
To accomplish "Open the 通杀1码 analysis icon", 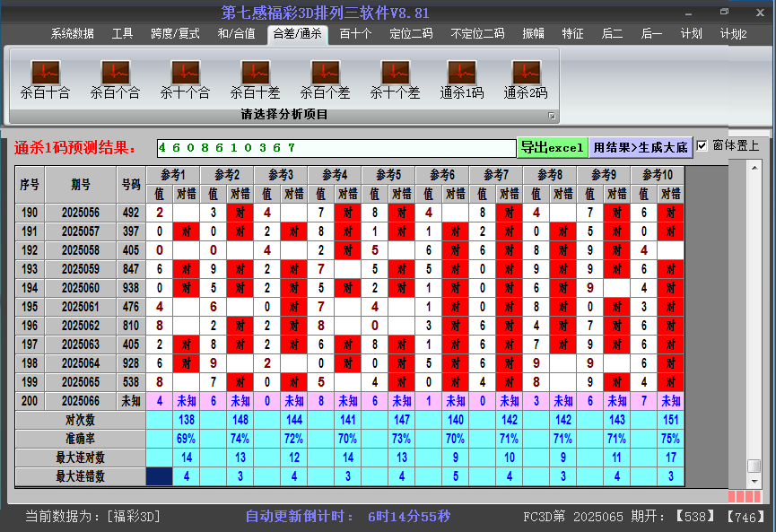I will (x=462, y=80).
